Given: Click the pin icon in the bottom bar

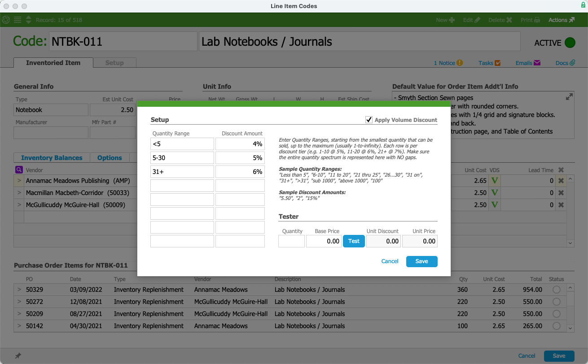Looking at the screenshot, I should (18, 356).
